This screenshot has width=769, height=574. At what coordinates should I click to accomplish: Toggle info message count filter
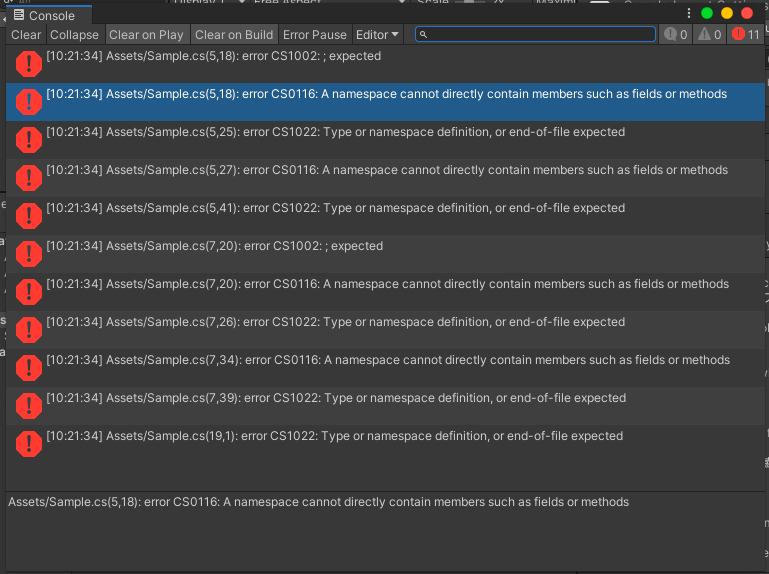coord(676,35)
